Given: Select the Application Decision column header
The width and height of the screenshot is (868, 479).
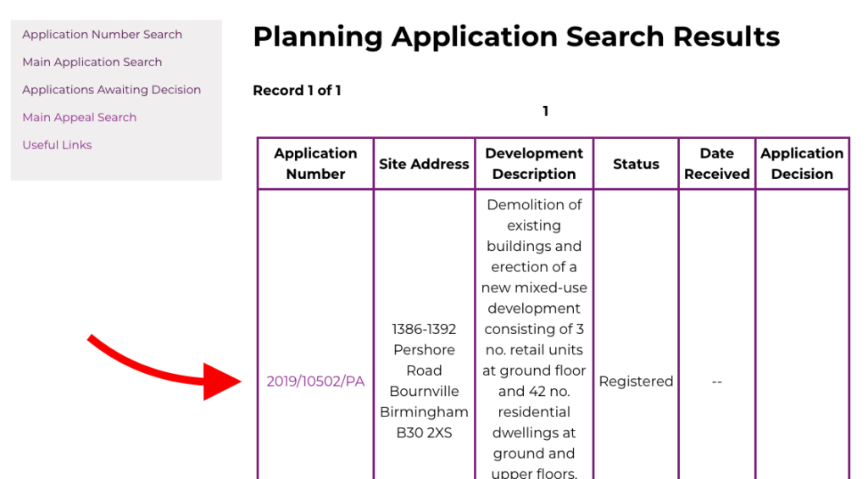Looking at the screenshot, I should tap(802, 164).
